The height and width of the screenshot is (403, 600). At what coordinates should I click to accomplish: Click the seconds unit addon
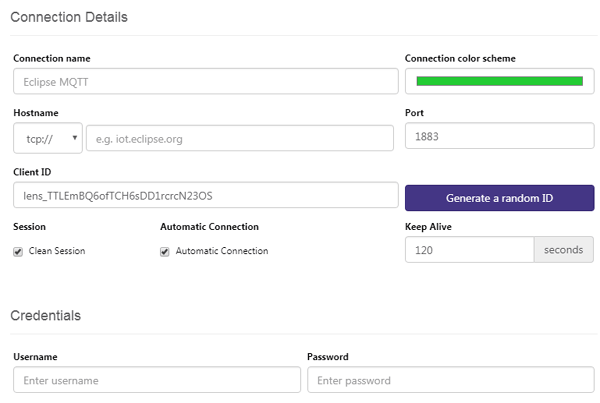pos(564,249)
